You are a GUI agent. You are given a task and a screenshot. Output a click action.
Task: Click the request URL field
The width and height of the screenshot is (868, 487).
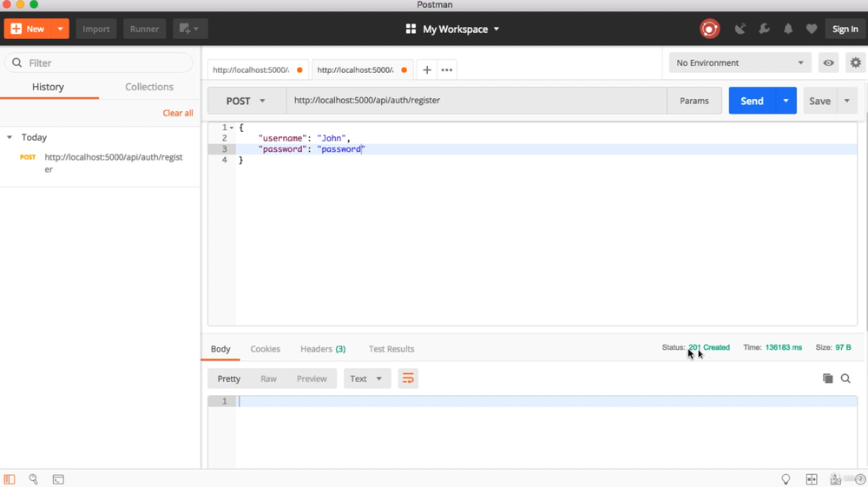[476, 100]
